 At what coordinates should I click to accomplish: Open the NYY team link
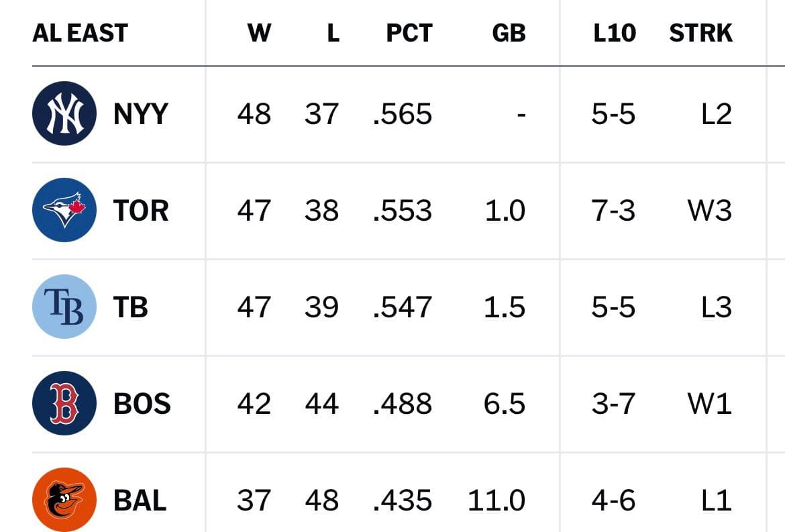point(140,114)
